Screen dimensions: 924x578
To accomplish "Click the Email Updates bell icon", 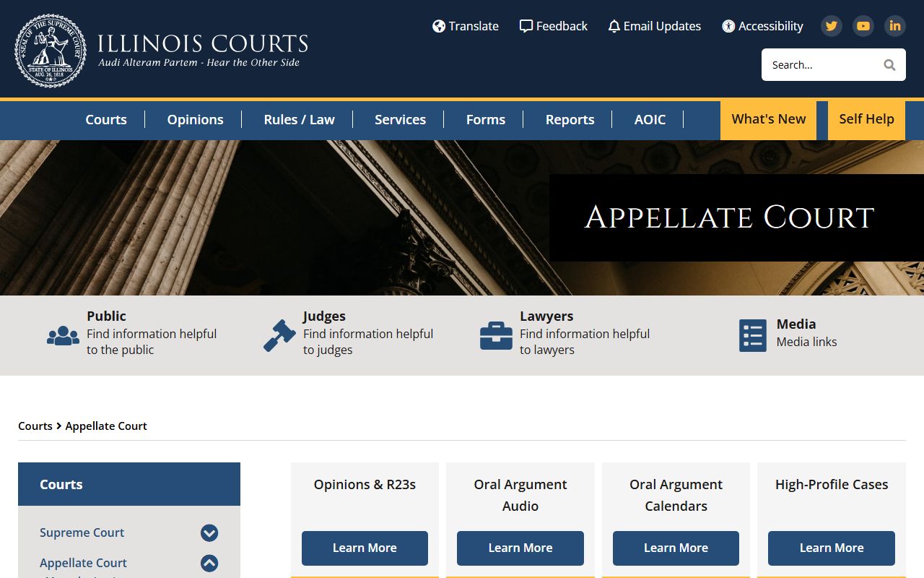I will click(x=614, y=27).
